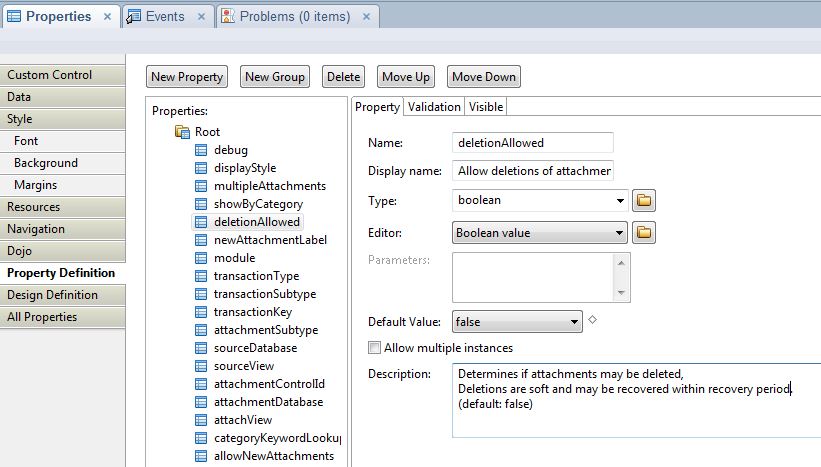Open the Type dropdown

620,200
